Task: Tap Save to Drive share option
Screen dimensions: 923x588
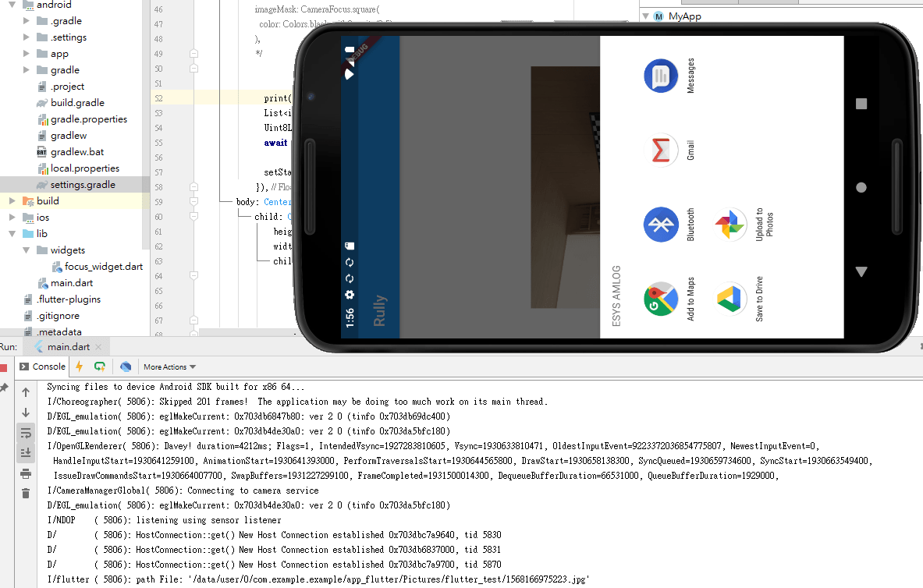Action: click(x=730, y=299)
